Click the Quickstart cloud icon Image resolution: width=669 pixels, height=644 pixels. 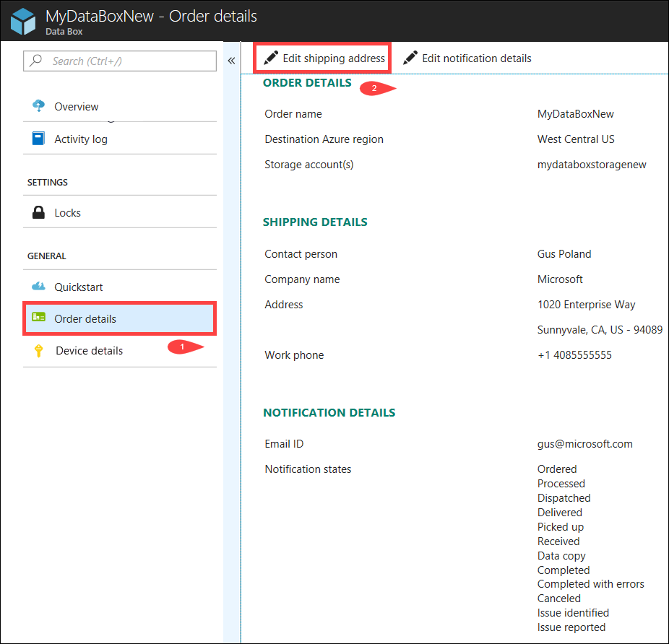tap(38, 287)
